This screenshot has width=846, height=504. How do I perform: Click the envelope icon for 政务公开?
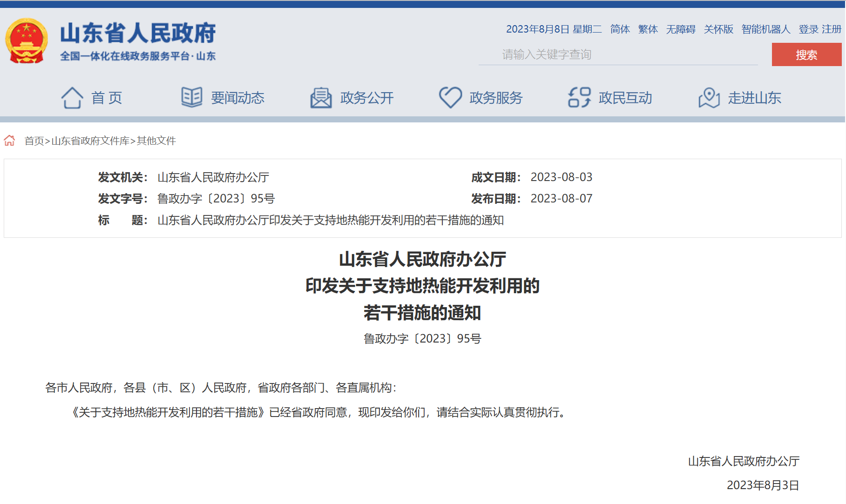321,98
